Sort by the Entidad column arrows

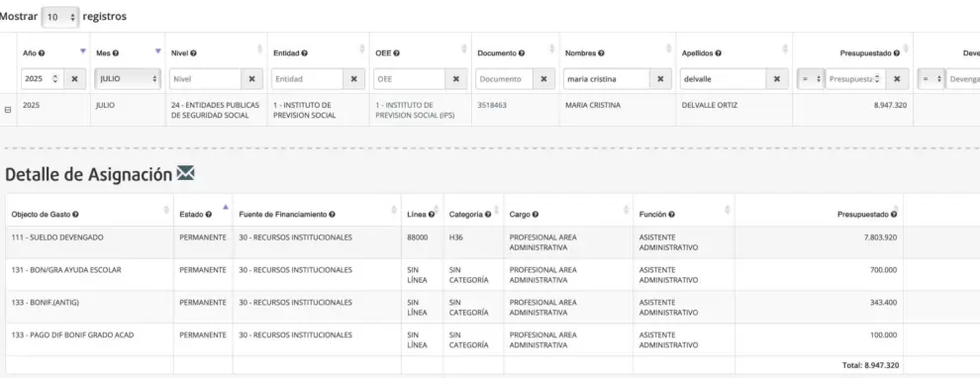point(362,48)
